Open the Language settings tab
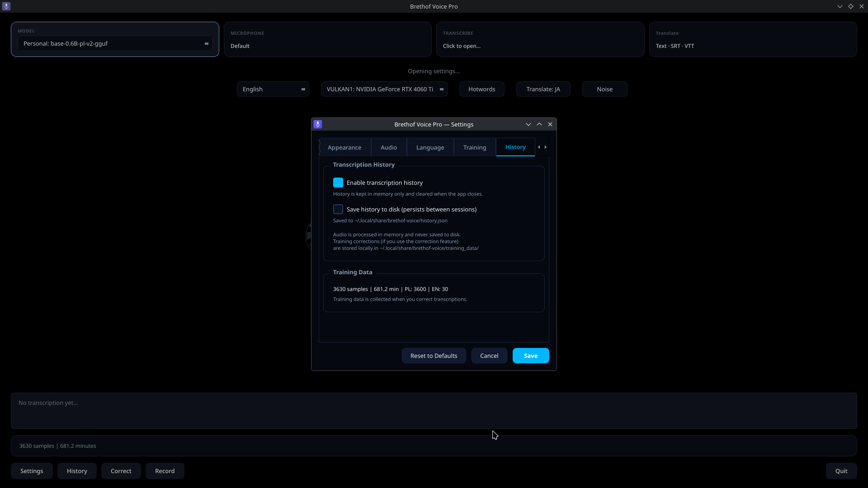 [430, 147]
